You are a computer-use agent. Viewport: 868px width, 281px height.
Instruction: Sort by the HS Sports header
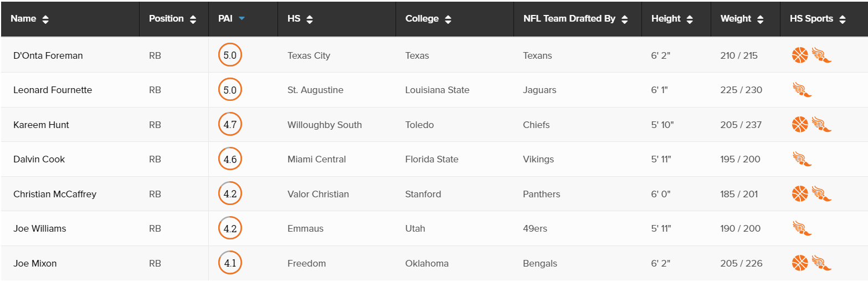point(818,19)
